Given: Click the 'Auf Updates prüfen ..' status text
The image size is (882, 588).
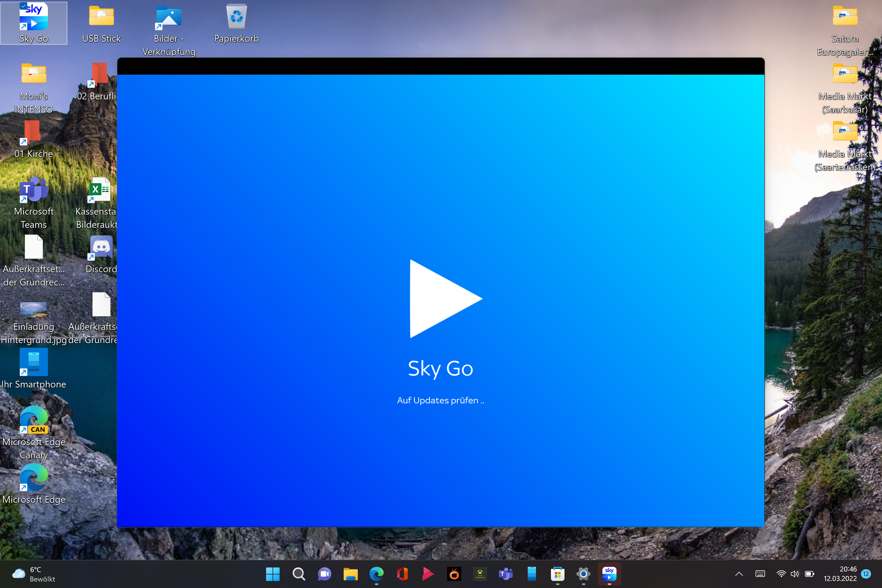Looking at the screenshot, I should click(x=440, y=400).
